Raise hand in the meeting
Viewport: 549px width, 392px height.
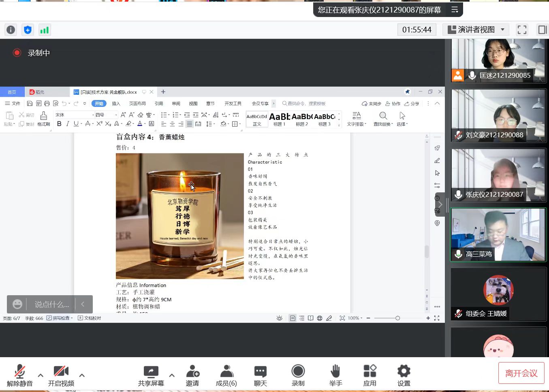click(335, 375)
